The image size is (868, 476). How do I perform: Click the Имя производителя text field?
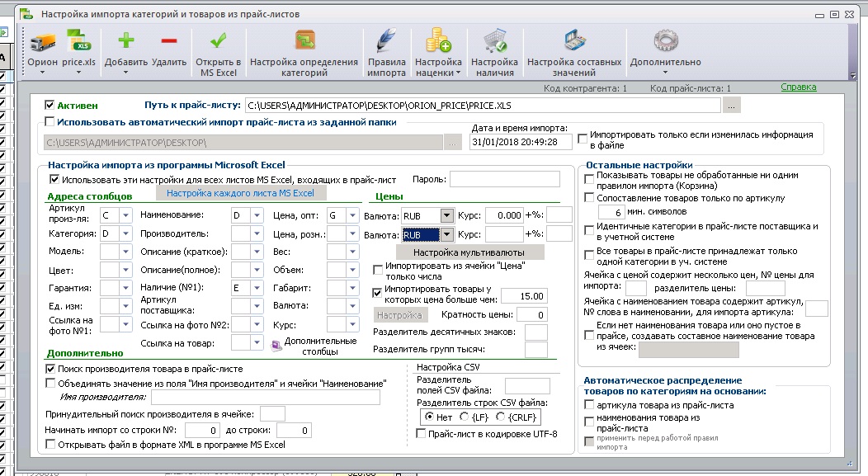[265, 398]
